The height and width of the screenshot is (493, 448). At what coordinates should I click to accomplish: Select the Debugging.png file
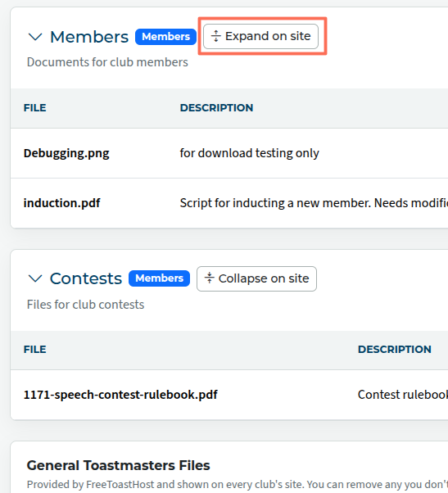(66, 153)
